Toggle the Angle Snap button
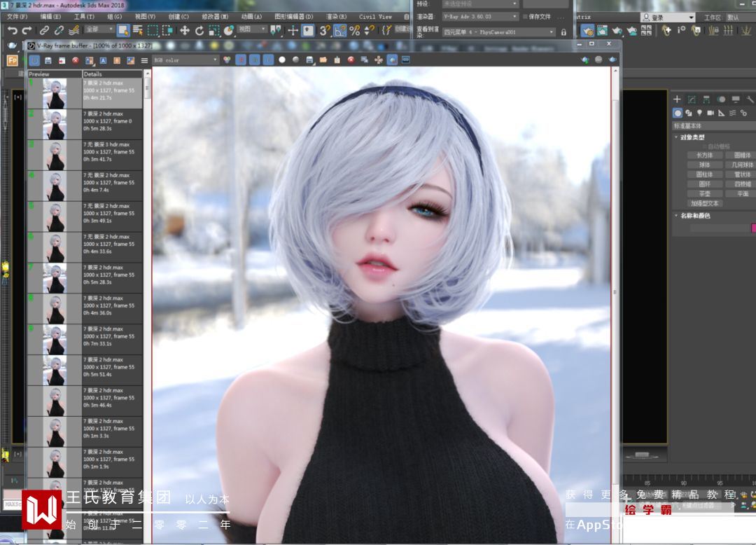The height and width of the screenshot is (545, 756). point(340,30)
